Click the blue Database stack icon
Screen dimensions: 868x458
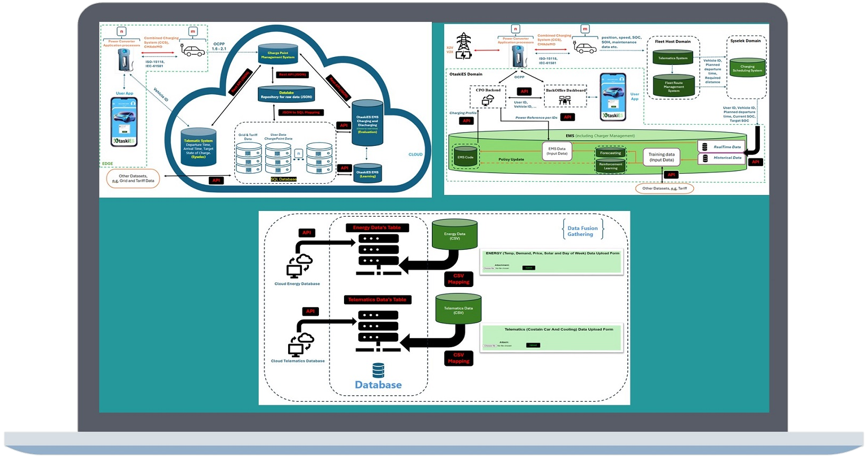click(378, 370)
